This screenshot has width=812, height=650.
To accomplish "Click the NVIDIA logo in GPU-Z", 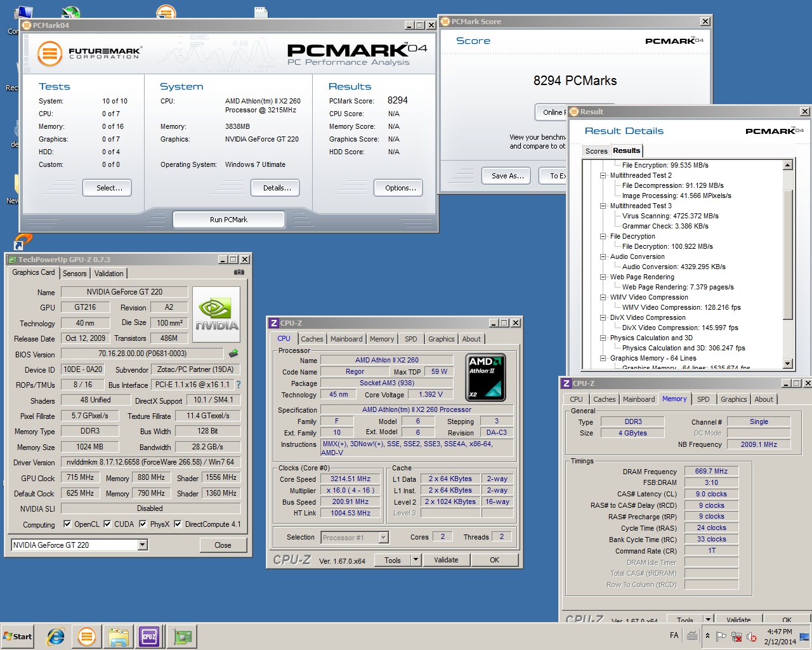I will (x=216, y=314).
